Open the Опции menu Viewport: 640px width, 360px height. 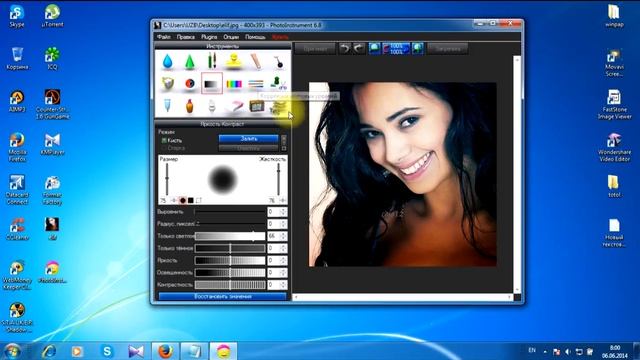coord(231,37)
